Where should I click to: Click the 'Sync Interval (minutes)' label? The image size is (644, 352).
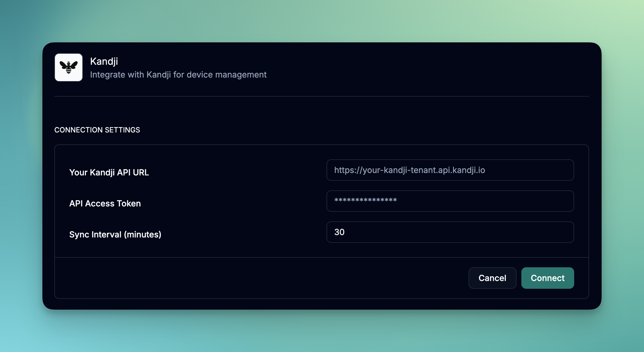point(115,234)
